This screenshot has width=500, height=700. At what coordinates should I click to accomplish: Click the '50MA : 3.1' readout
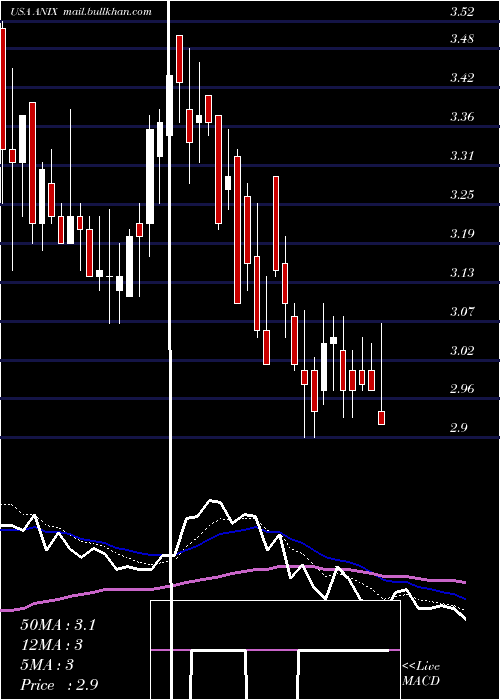coord(58,625)
